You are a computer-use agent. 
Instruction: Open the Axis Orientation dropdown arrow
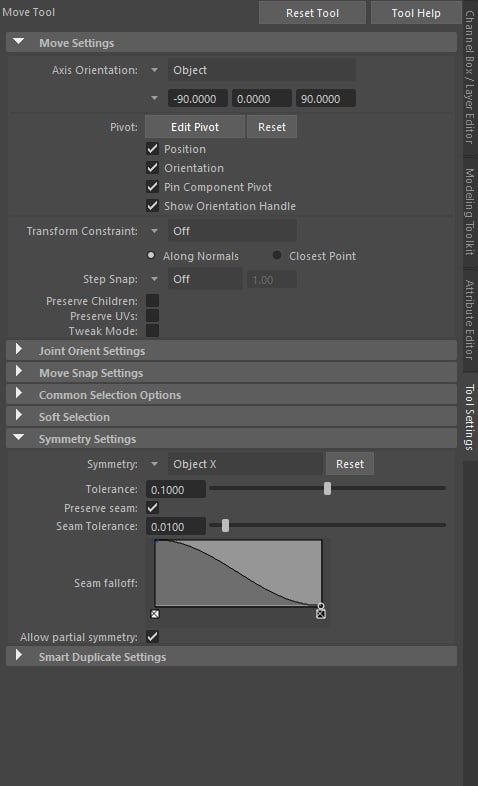[x=154, y=70]
